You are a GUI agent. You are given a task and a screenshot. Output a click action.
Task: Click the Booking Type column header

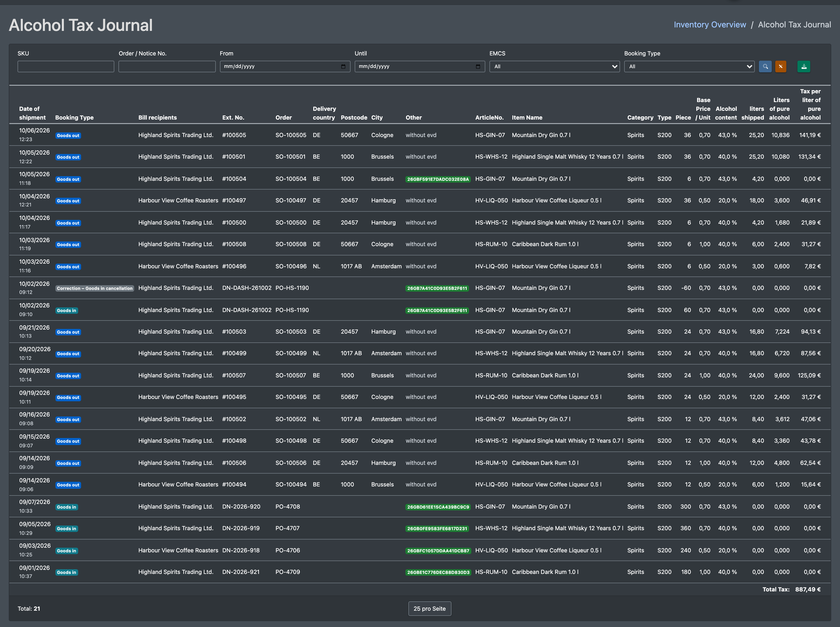click(x=74, y=118)
